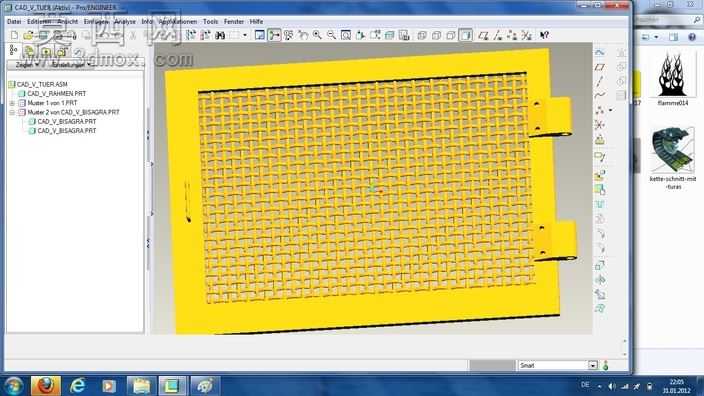Toggle the Spin Center icon
Image resolution: width=704 pixels, height=396 pixels.
[x=274, y=35]
